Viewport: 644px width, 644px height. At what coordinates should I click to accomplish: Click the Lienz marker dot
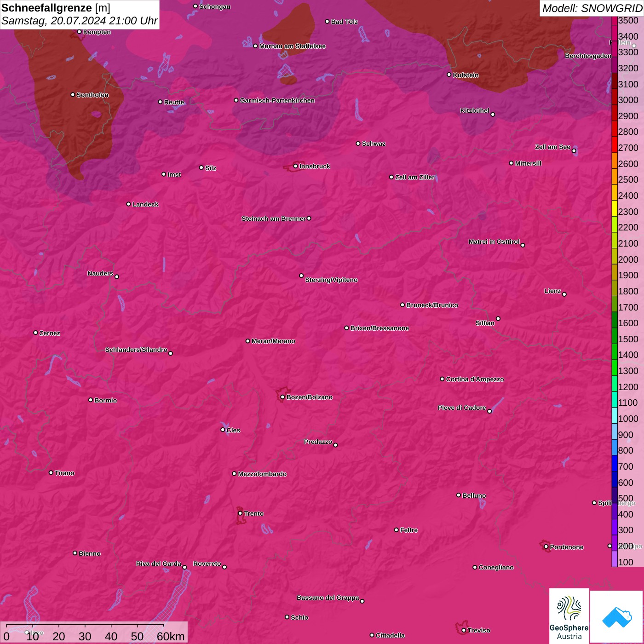(x=564, y=294)
